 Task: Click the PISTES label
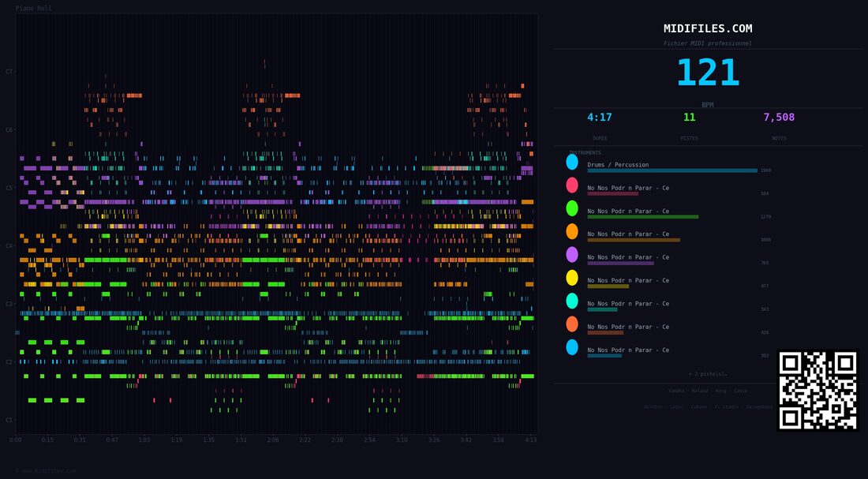click(x=689, y=138)
